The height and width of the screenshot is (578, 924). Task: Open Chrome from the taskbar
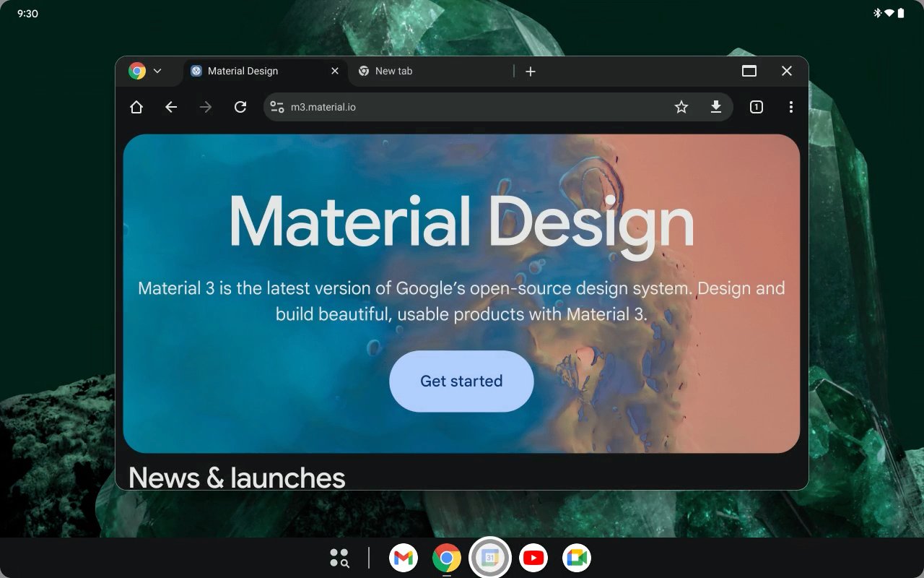tap(447, 558)
